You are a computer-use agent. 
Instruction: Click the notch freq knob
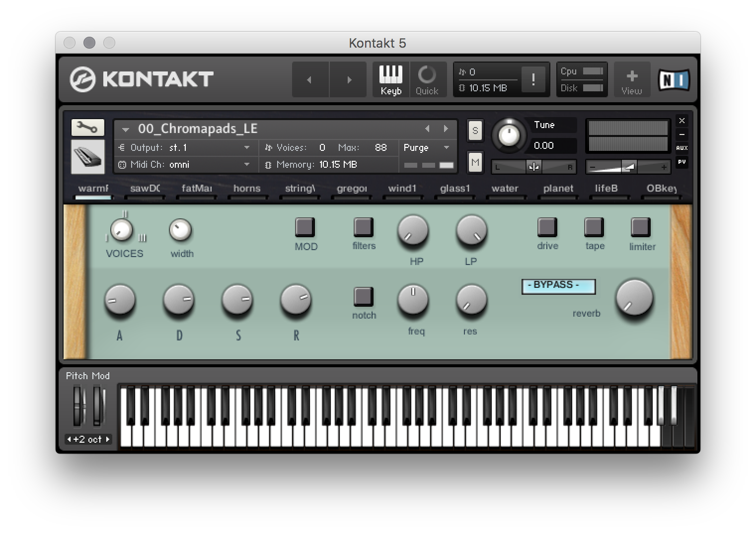413,300
